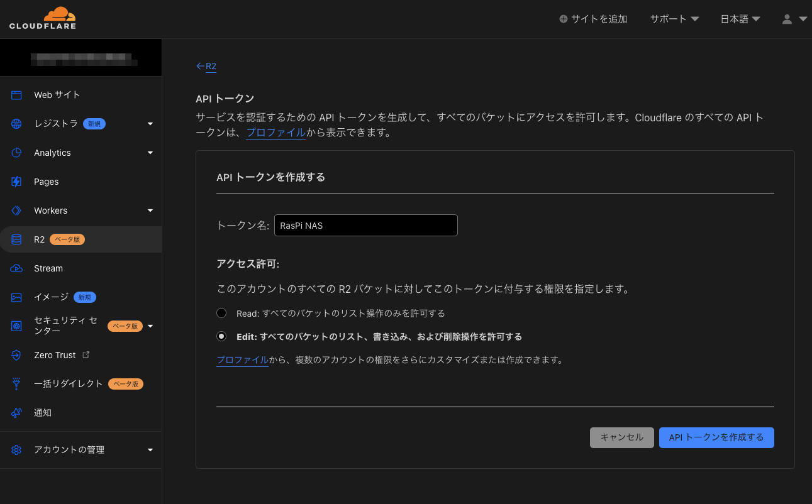Click the 通知 megaphone icon
The image size is (812, 504).
tap(16, 413)
